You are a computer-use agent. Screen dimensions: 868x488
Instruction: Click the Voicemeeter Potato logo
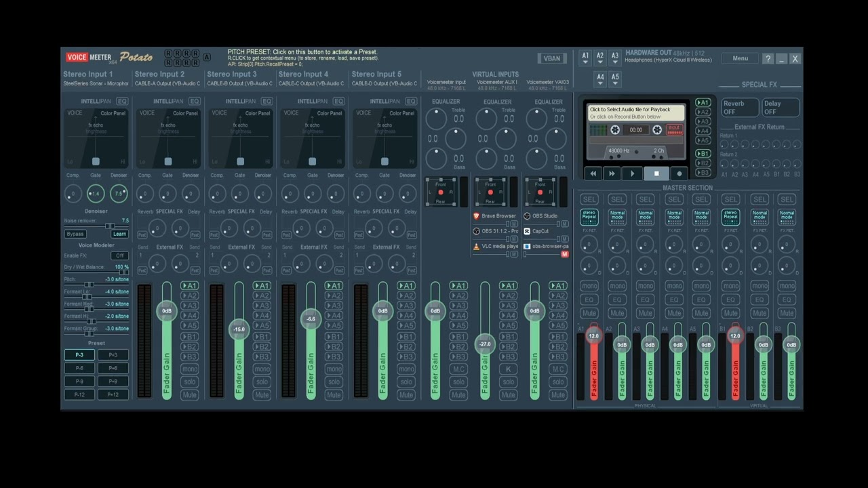click(x=108, y=58)
